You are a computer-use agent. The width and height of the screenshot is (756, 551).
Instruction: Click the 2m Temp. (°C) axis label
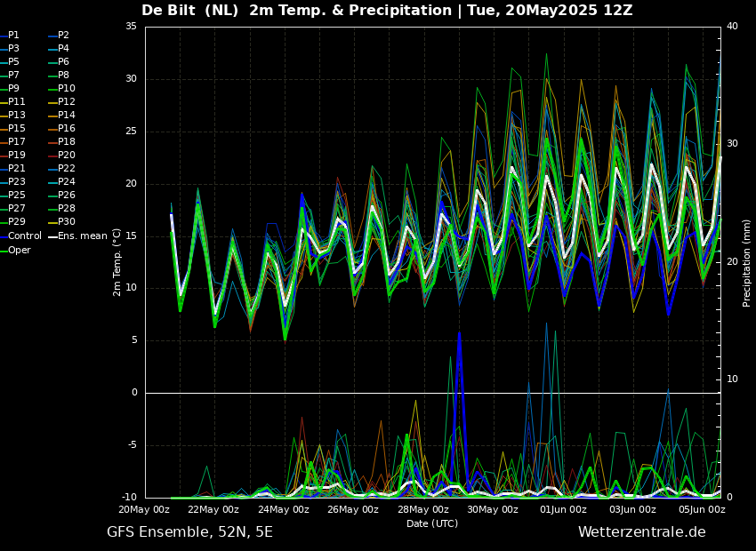tap(117, 262)
